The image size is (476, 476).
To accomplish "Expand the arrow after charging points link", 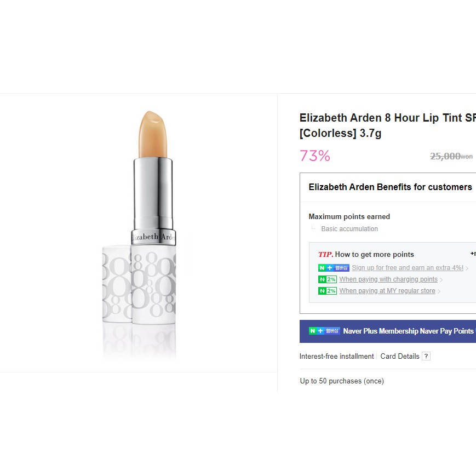I will coord(441,280).
